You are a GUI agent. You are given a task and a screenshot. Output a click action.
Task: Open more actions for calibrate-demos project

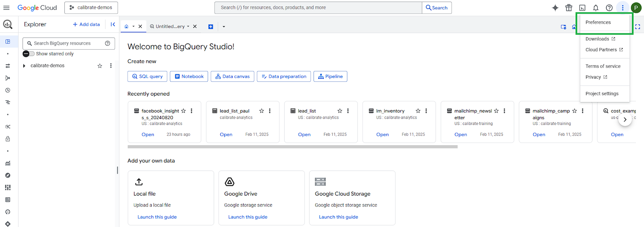(x=111, y=66)
